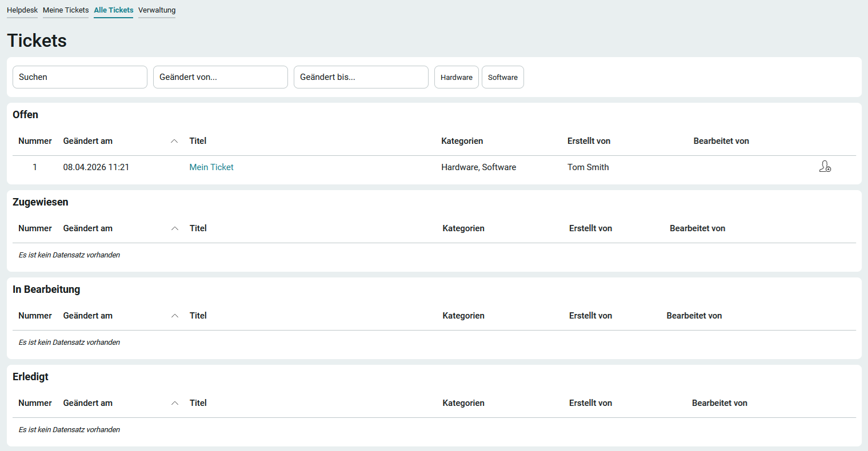Sort Offen table by Geändert am
Image resolution: width=868 pixels, height=451 pixels.
click(88, 141)
